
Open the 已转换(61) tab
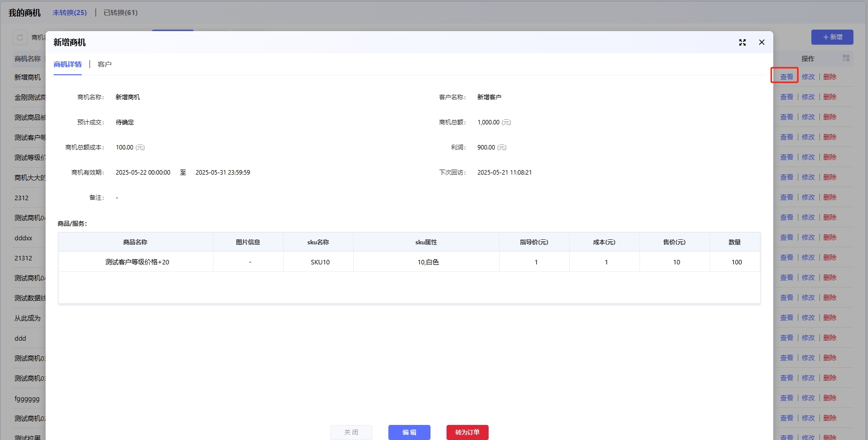click(120, 13)
